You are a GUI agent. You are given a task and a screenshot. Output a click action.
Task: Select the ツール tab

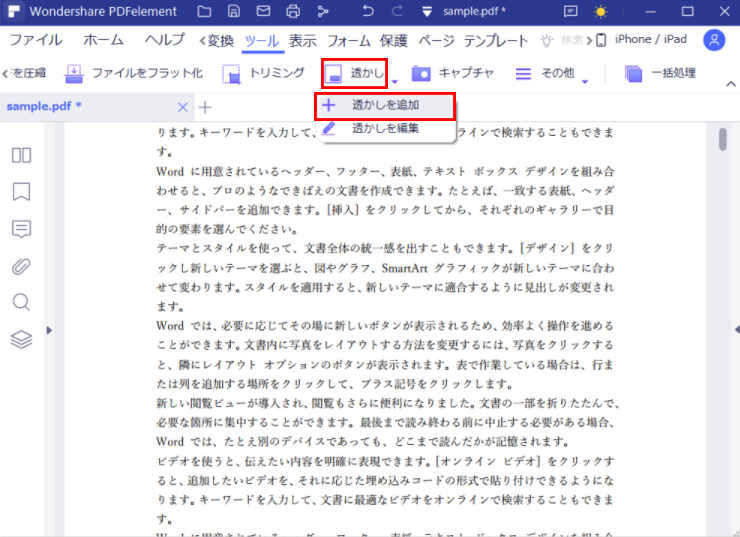pos(262,41)
